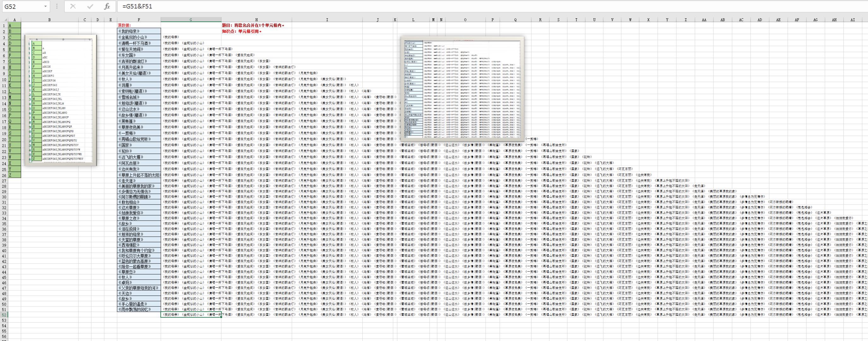
Task: Click the Cancel X icon in formula bar
Action: pyautogui.click(x=73, y=6)
